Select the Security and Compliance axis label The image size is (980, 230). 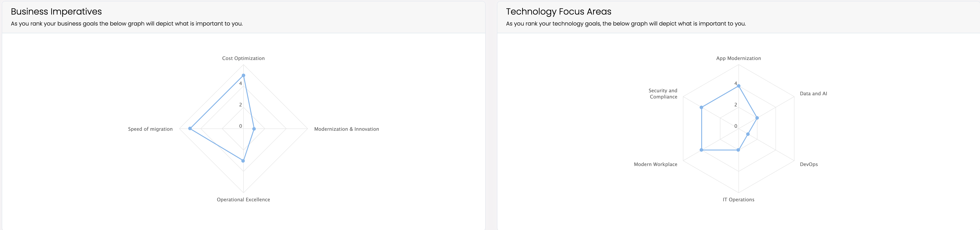click(663, 93)
